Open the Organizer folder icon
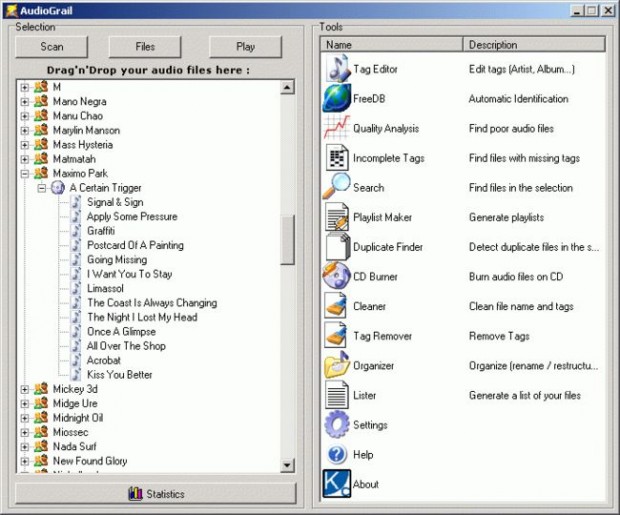 click(337, 365)
